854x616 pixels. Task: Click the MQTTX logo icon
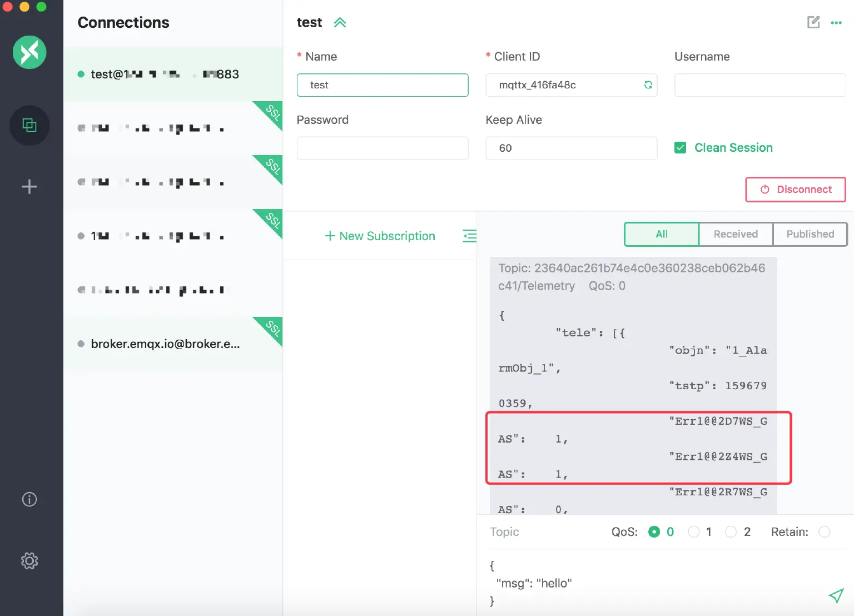coord(29,52)
